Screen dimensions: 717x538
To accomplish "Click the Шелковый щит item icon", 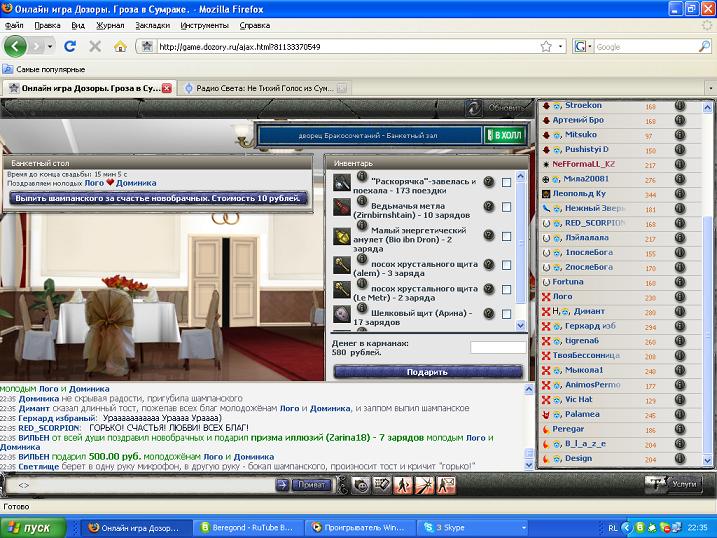I will click(x=342, y=314).
